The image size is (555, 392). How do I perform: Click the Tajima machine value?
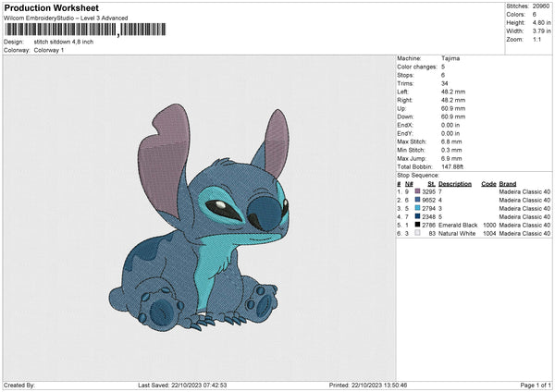click(x=450, y=57)
